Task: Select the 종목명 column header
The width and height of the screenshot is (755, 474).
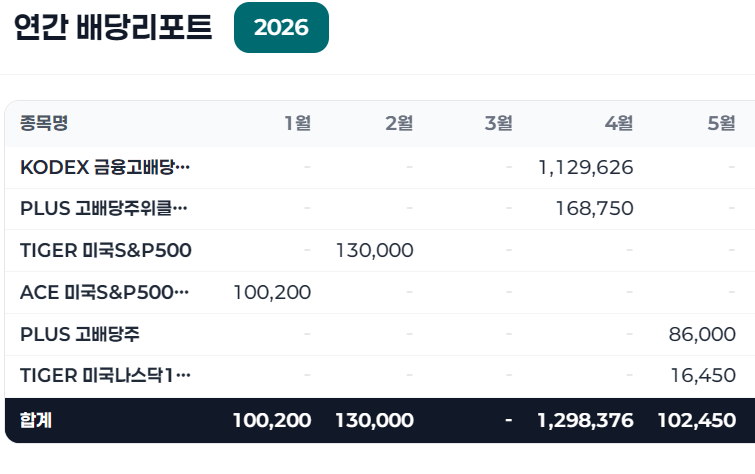Action: coord(44,123)
